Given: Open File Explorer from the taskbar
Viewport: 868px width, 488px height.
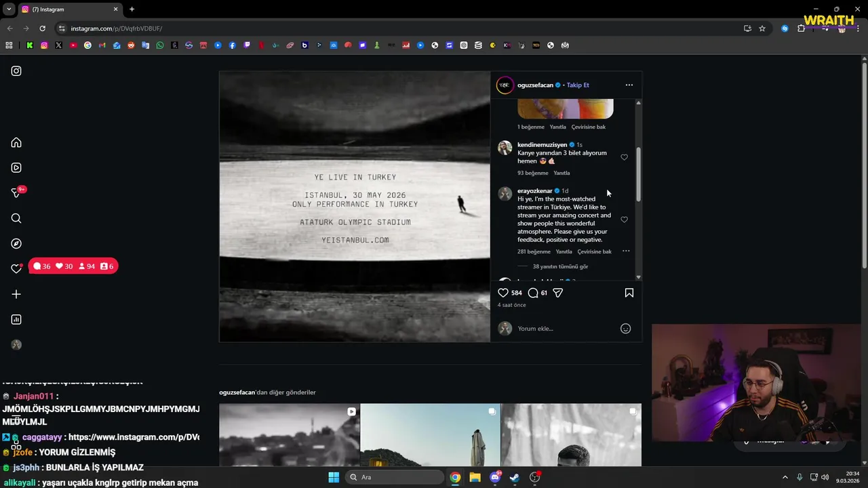Looking at the screenshot, I should (475, 477).
